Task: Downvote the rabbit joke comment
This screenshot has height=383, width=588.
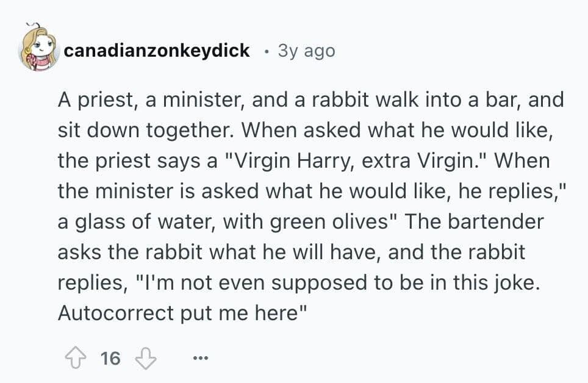Action: pos(146,358)
